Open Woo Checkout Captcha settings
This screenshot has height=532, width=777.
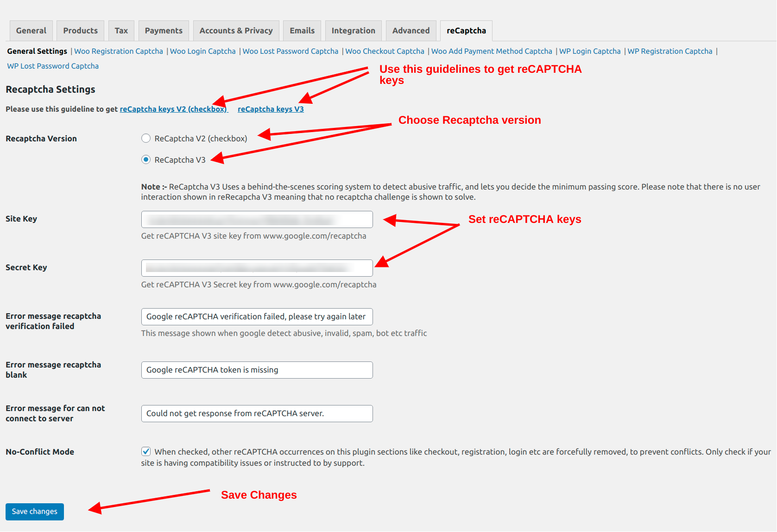[385, 51]
